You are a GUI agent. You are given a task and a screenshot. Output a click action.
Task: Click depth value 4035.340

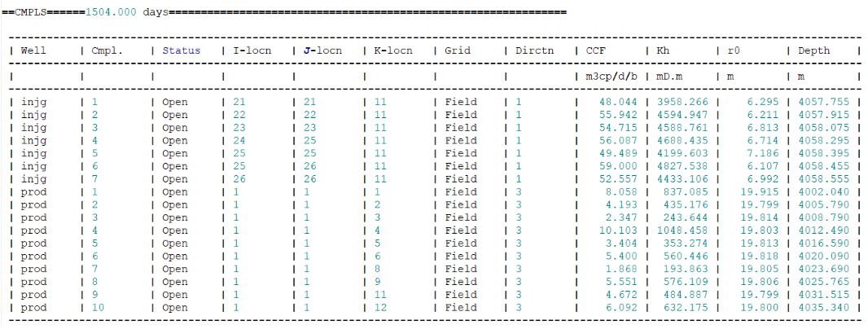pos(824,308)
